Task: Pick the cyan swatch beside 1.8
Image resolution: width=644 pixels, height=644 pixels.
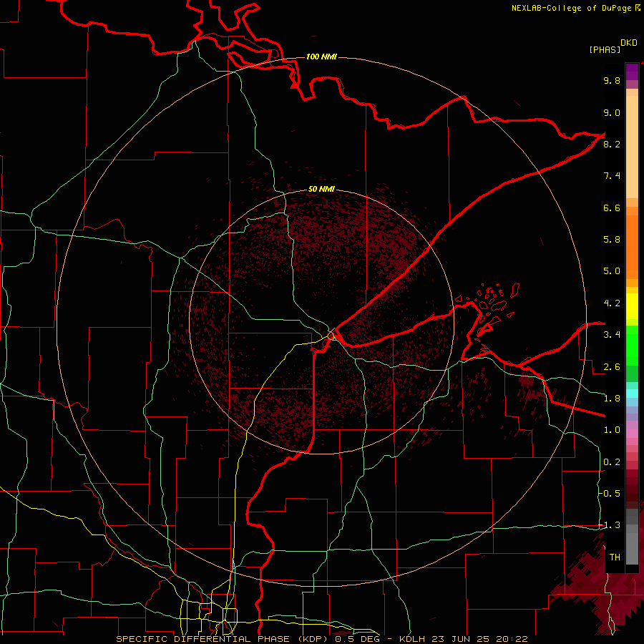Action: tap(632, 394)
